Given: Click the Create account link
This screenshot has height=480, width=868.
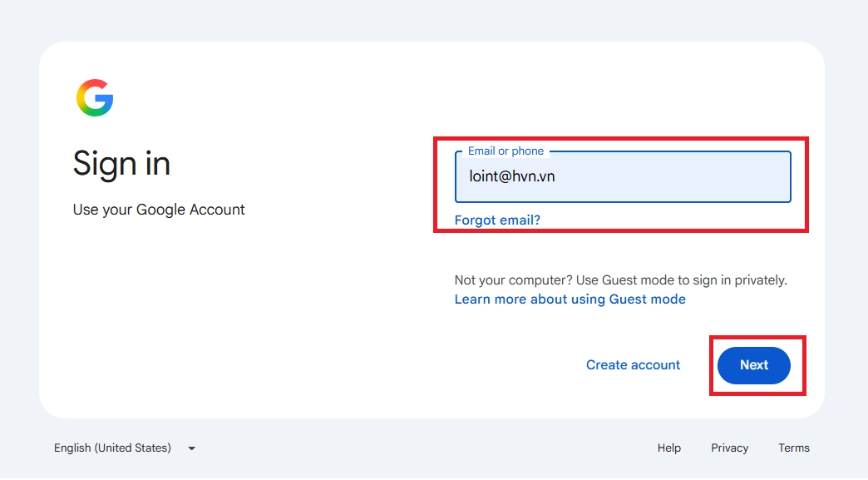Looking at the screenshot, I should (633, 365).
